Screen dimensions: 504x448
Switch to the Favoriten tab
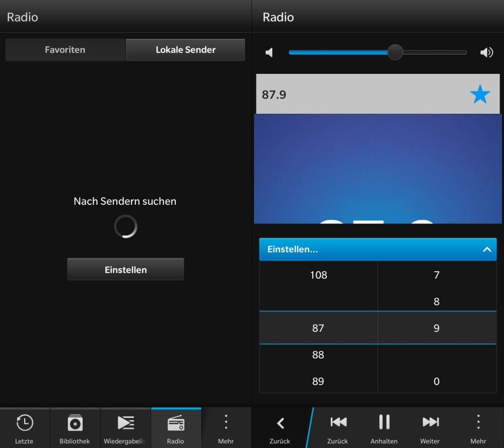(x=65, y=50)
